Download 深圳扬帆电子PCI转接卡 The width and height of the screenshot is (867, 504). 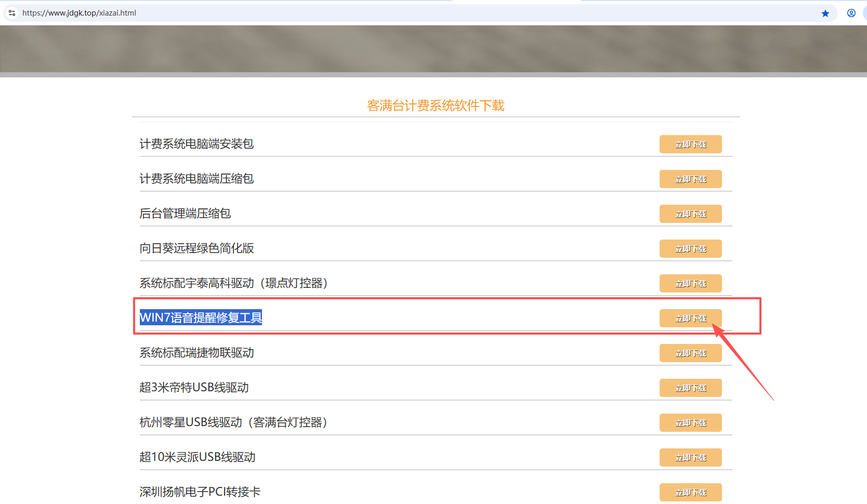point(690,492)
